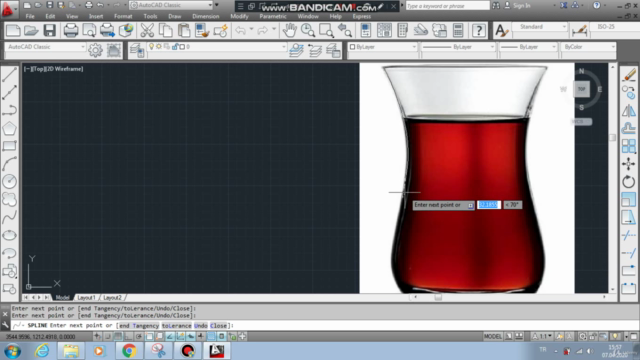Click the Save diskette icon
The height and width of the screenshot is (360, 640).
tap(49, 31)
